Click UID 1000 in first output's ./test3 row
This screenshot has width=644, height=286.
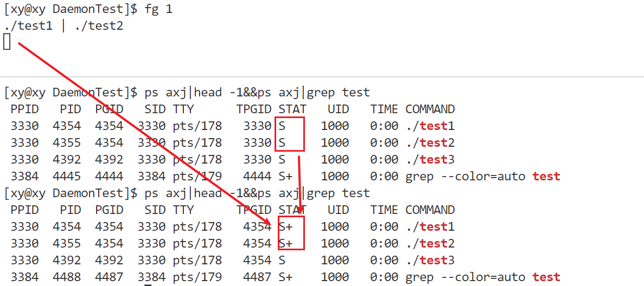(335, 160)
